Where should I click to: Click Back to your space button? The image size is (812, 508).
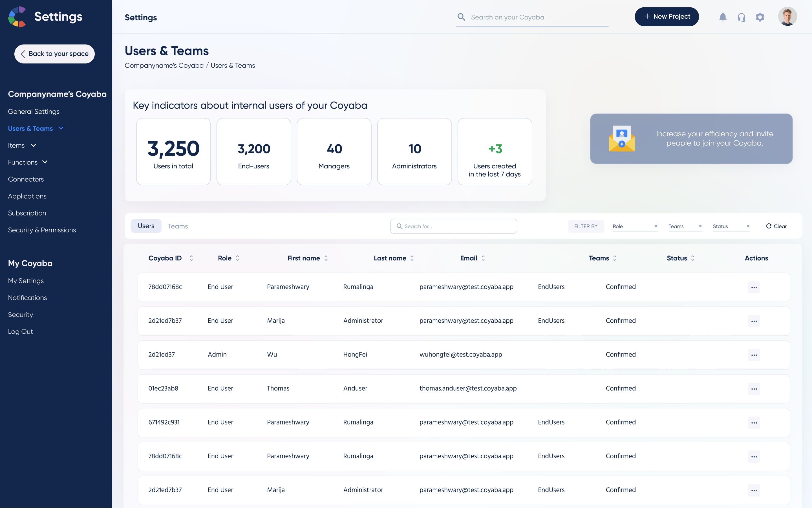54,54
